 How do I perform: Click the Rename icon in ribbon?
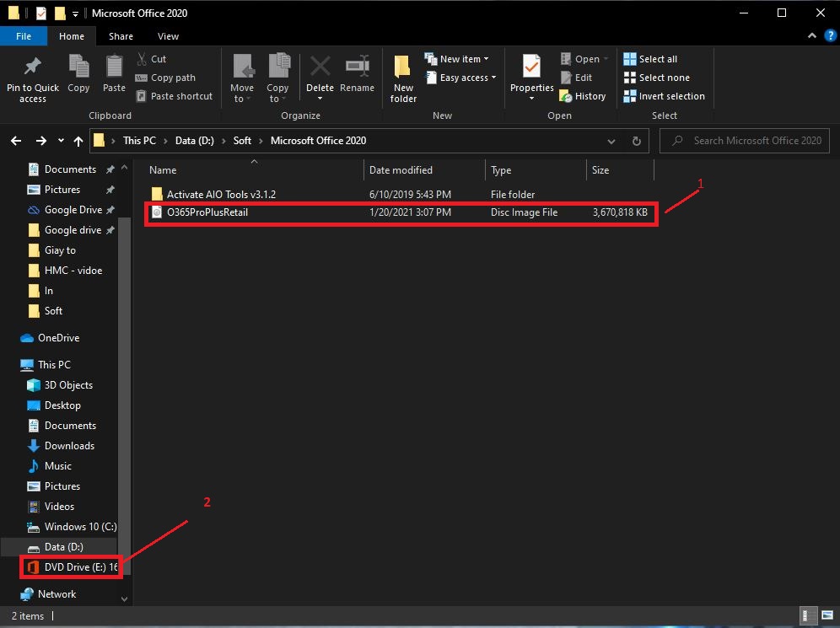[357, 67]
